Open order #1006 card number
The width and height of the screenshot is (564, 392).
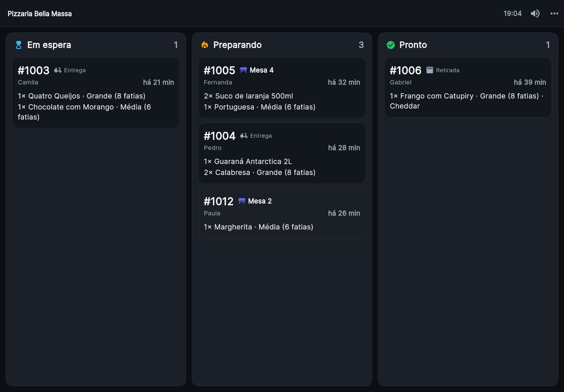point(405,71)
